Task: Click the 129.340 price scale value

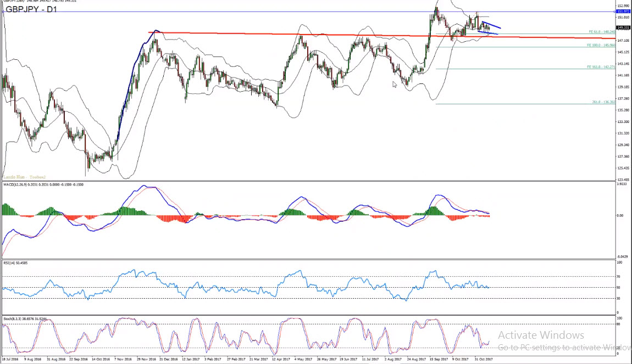Action: pos(623,145)
